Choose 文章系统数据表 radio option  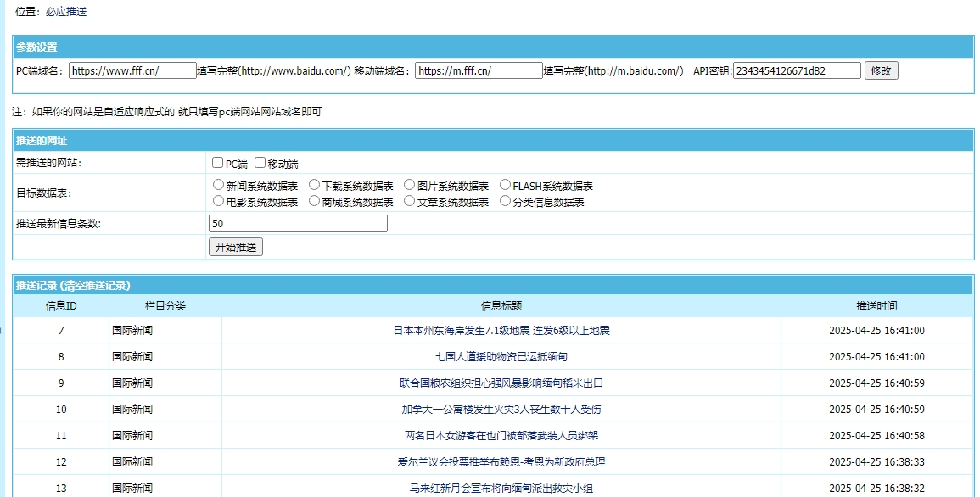[410, 201]
